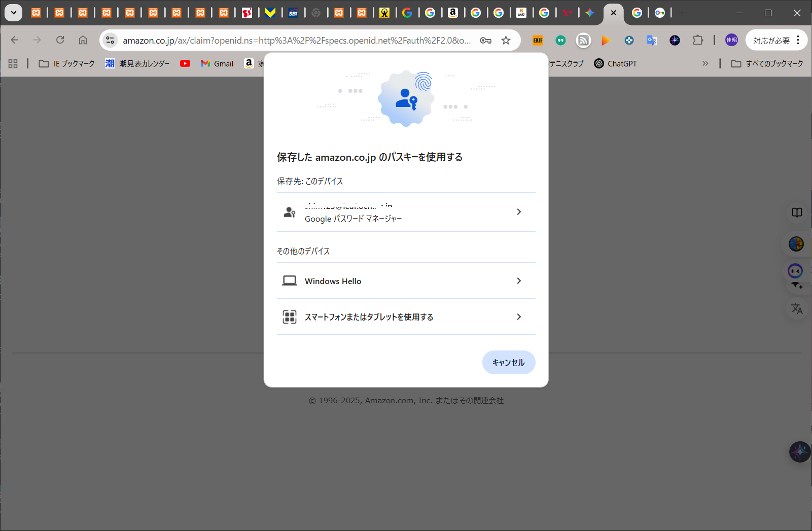Reload the current Amazon page
The width and height of the screenshot is (812, 531).
(x=60, y=40)
